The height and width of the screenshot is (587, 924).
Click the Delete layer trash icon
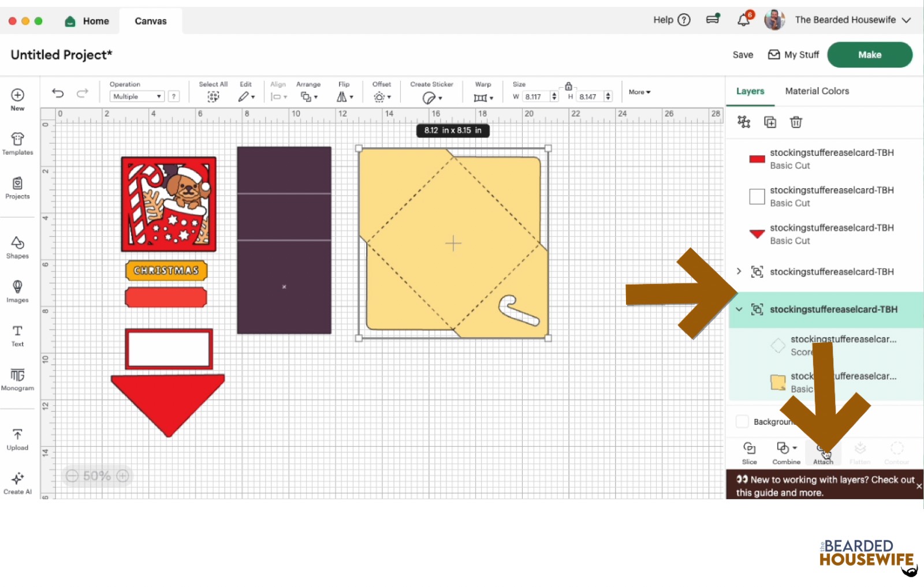pyautogui.click(x=796, y=122)
